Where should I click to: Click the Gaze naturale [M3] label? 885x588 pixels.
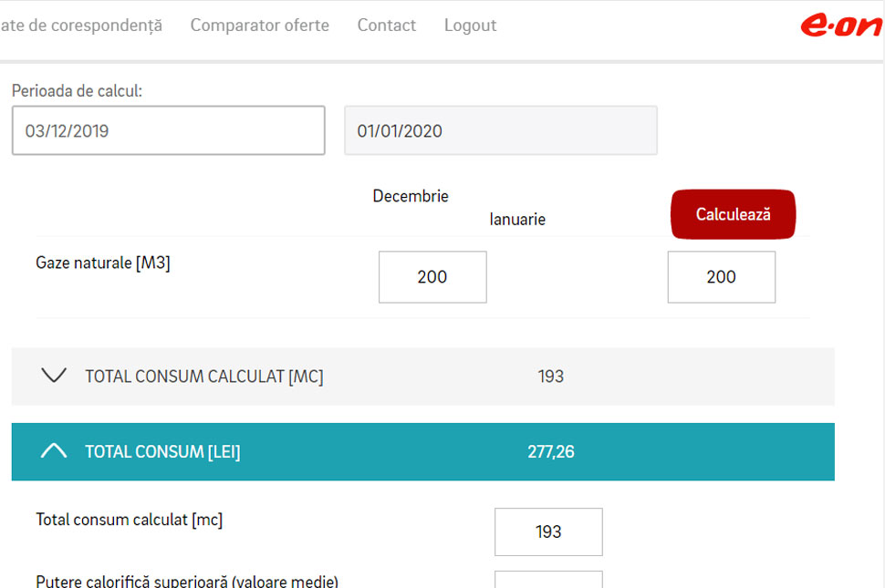103,263
